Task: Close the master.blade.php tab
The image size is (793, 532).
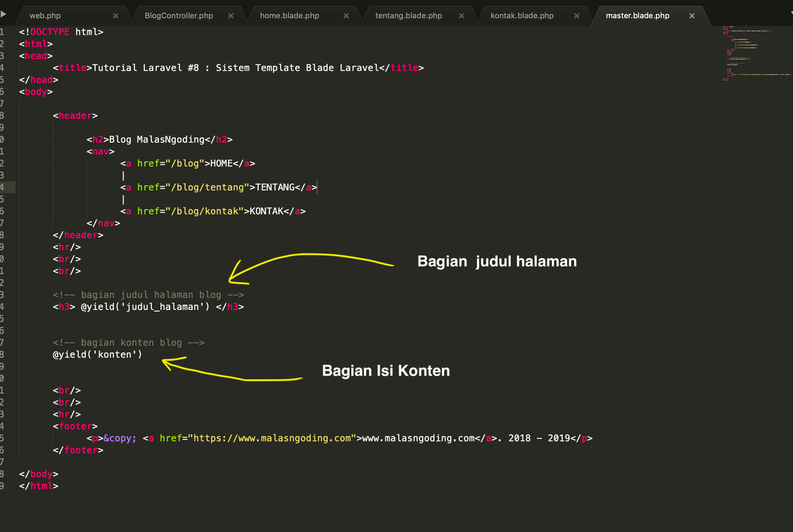Action: tap(692, 15)
